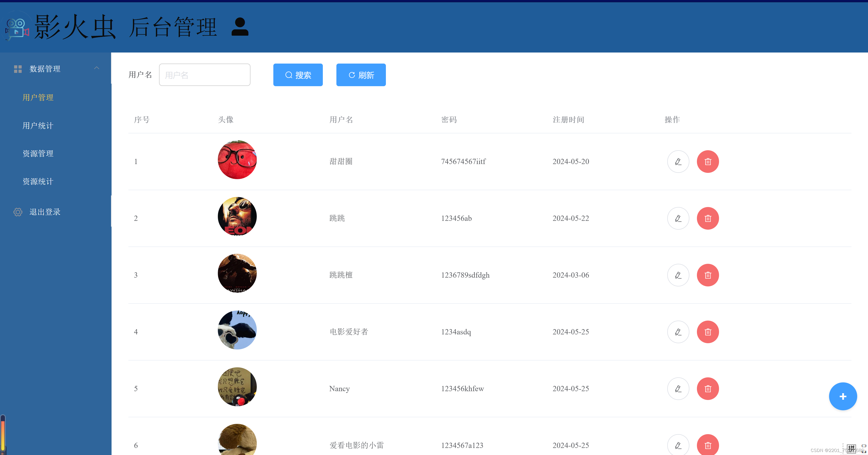
Task: Delete user 爱看电影的小雷 with trash icon
Action: pyautogui.click(x=708, y=445)
